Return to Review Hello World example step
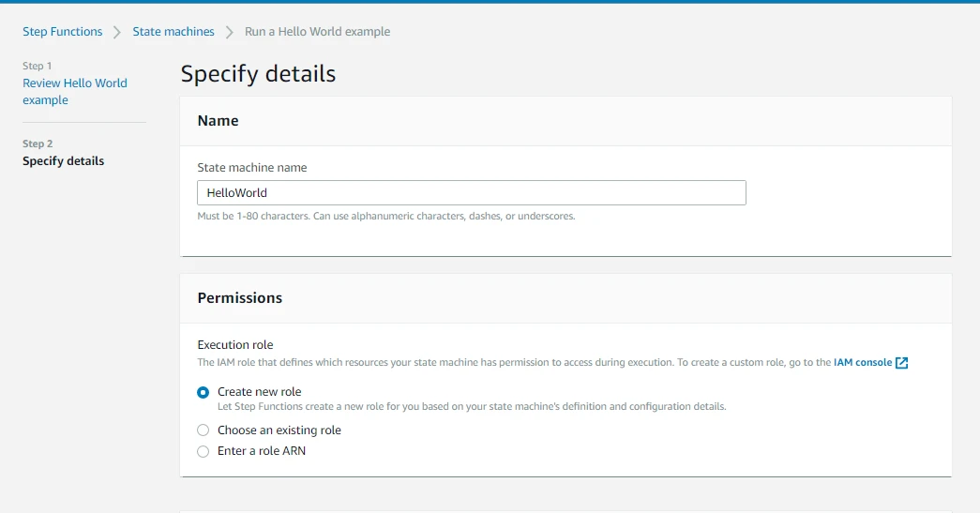Viewport: 980px width, 513px height. tap(74, 91)
